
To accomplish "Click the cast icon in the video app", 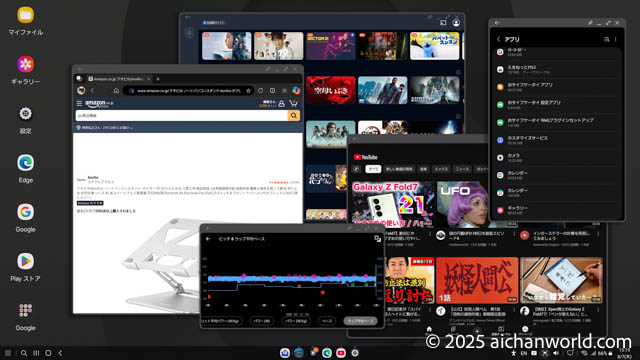I will click(x=443, y=23).
